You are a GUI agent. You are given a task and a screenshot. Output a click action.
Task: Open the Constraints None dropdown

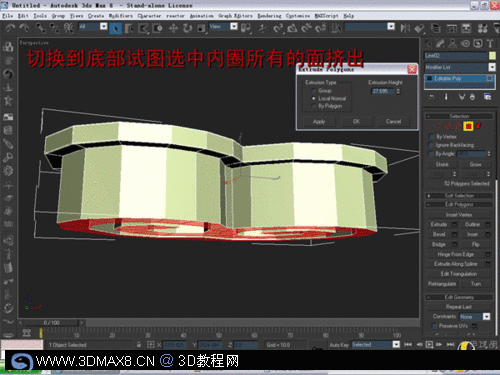click(x=486, y=316)
